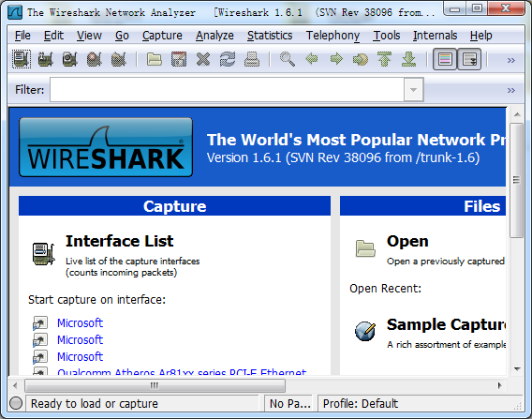Go to specified packet number icon
Screen dimensions: 532x419
[x=361, y=59]
